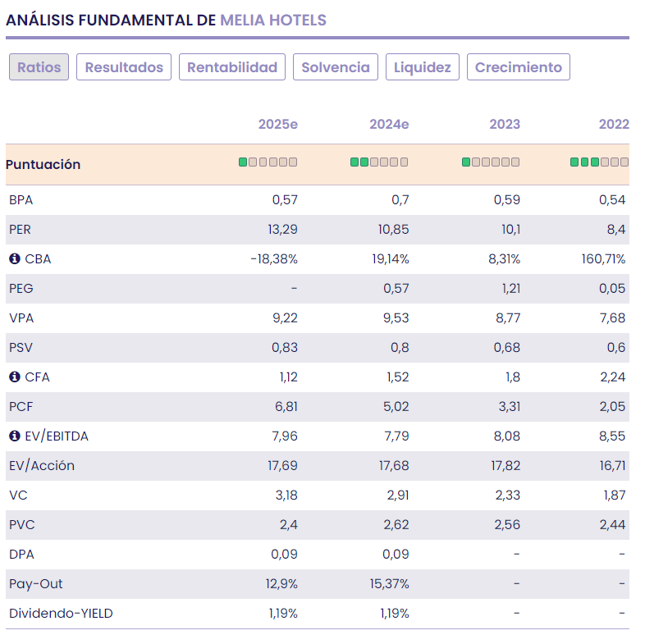Switch to the Resultados tab
The height and width of the screenshot is (644, 645).
point(124,67)
